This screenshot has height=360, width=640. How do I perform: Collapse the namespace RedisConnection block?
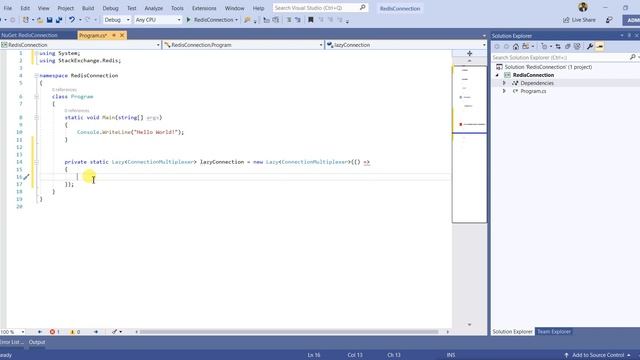click(36, 76)
